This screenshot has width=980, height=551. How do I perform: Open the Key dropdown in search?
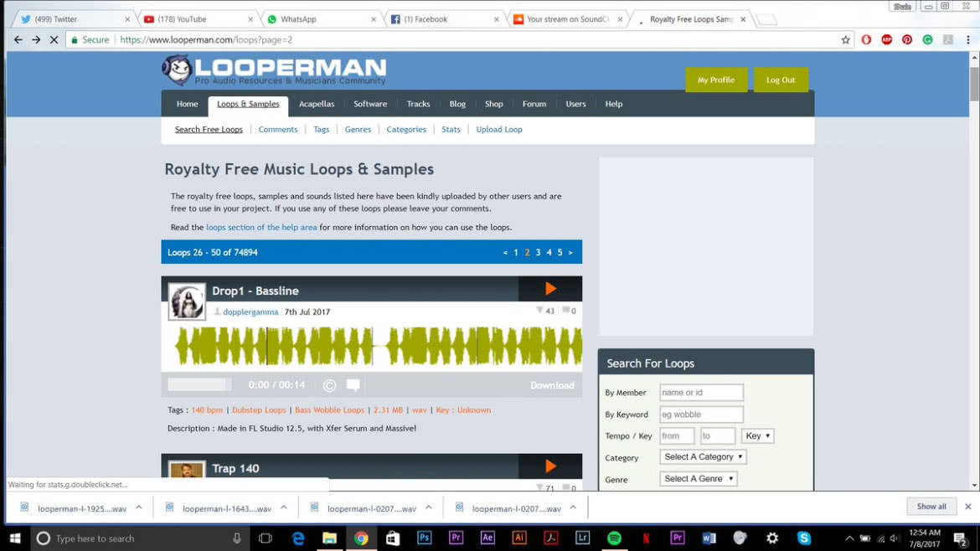click(x=757, y=436)
